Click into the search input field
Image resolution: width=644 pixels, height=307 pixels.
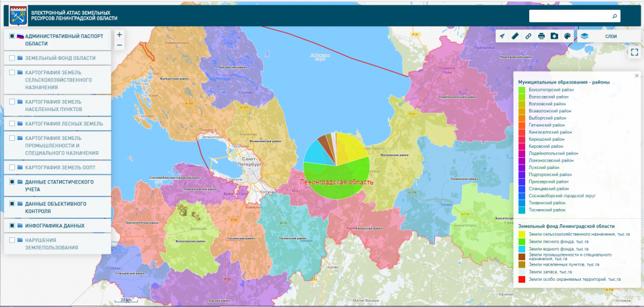point(569,16)
